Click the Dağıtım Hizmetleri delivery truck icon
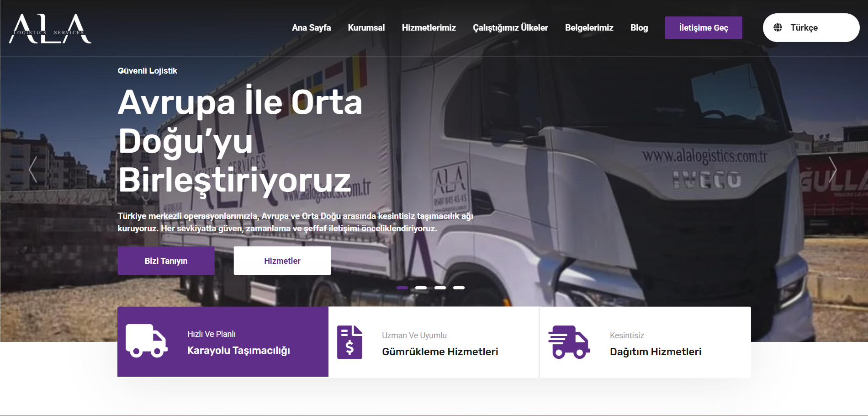The width and height of the screenshot is (868, 416). point(569,342)
